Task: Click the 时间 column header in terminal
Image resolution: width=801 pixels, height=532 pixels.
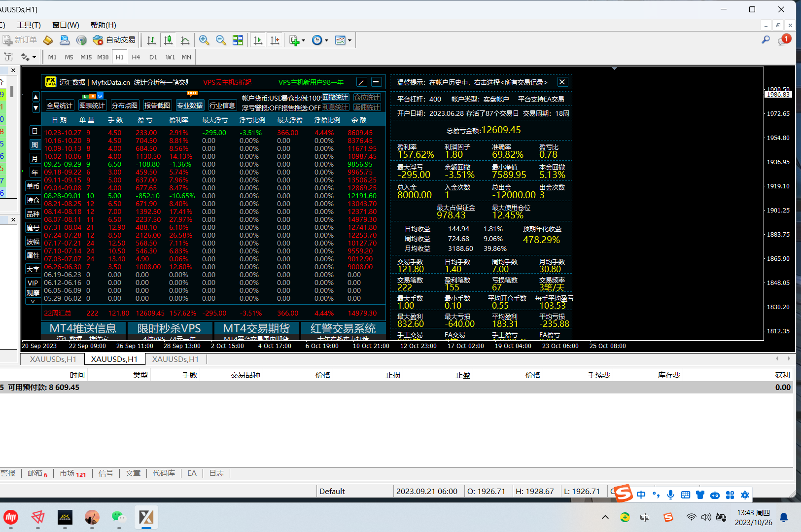Action: point(77,375)
